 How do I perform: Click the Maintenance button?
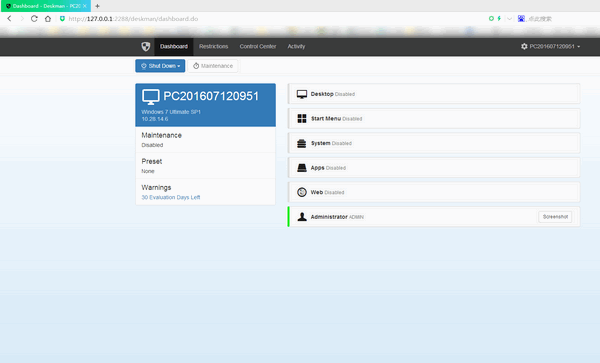point(213,66)
